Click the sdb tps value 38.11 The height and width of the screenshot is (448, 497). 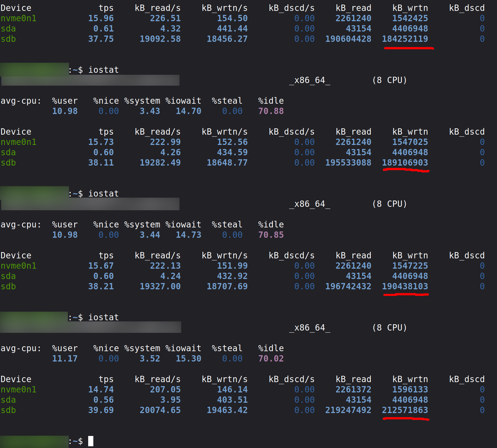pyautogui.click(x=101, y=163)
